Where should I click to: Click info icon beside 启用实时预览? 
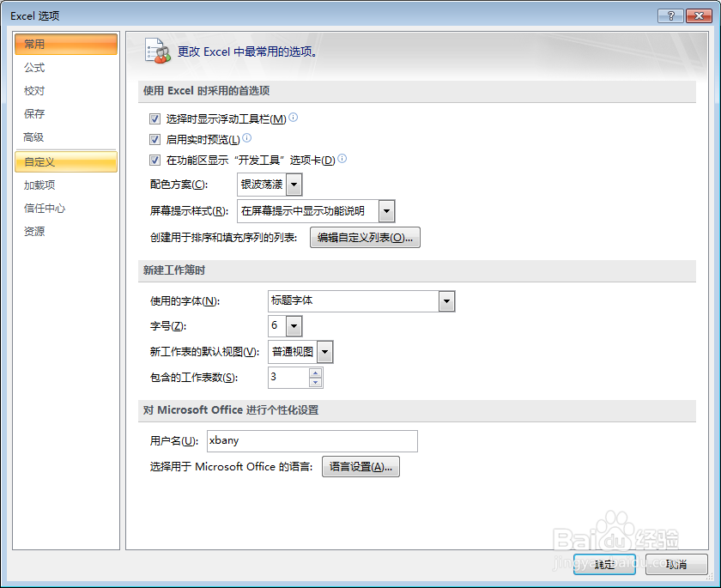point(247,137)
